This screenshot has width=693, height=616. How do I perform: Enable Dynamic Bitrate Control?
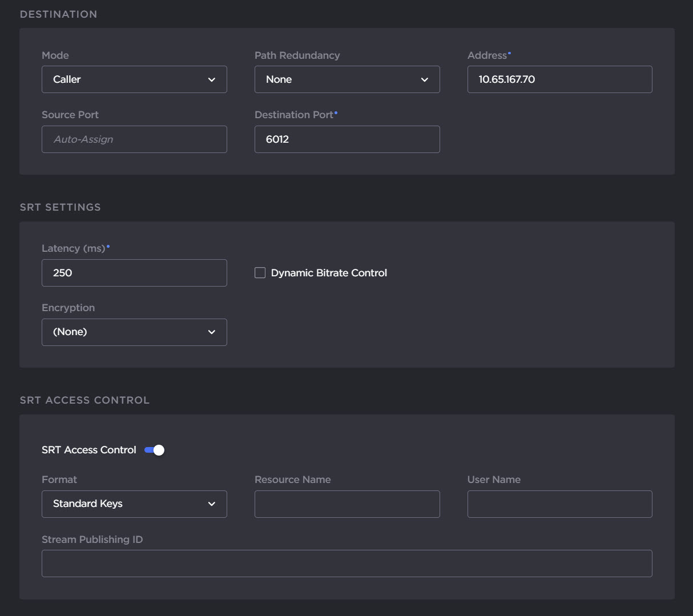[x=260, y=273]
